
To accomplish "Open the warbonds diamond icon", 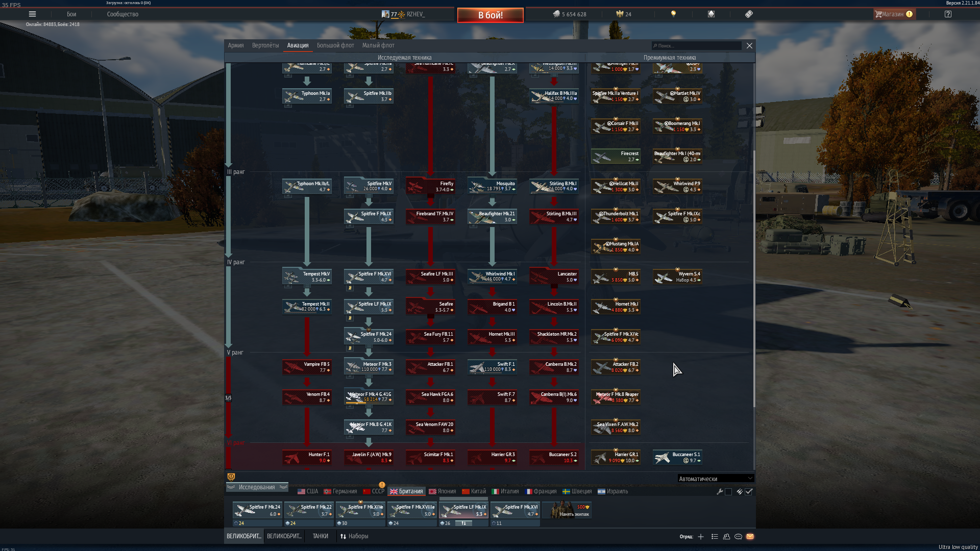I will pyautogui.click(x=711, y=14).
